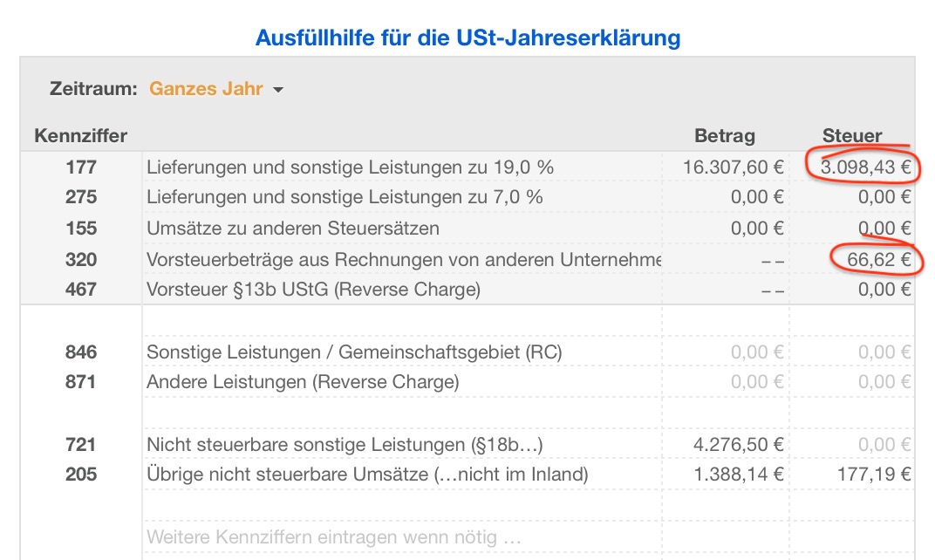This screenshot has height=560, width=935.
Task: Select 'Andere Leistungen (Reverse Charge)' description
Action: 302,381
